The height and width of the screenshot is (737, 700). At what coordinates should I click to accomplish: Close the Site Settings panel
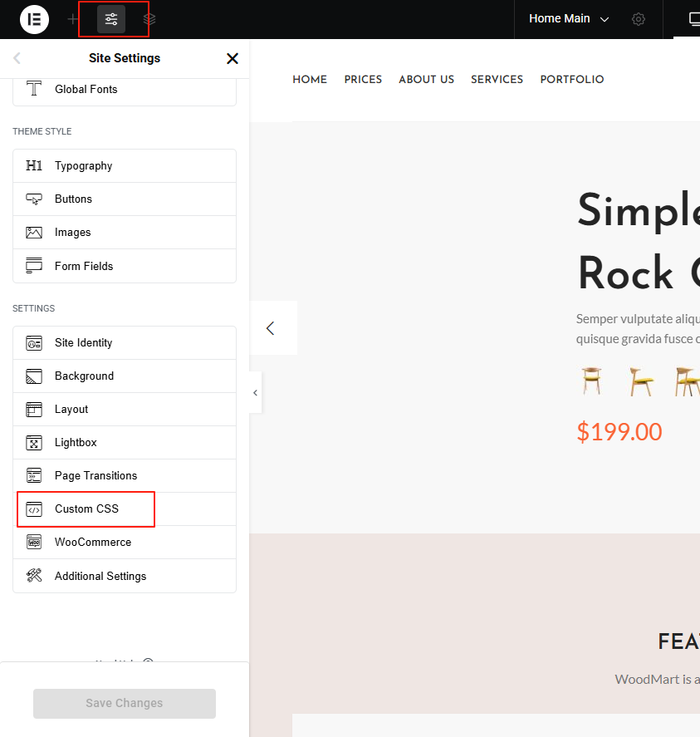[x=233, y=58]
